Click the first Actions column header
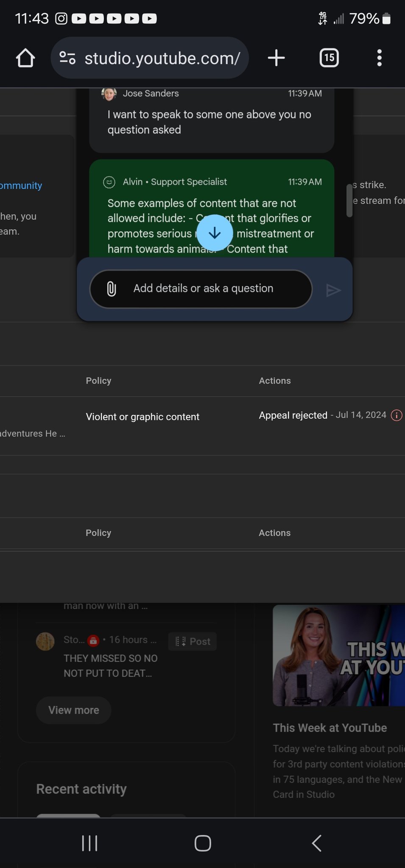The width and height of the screenshot is (405, 868). click(275, 381)
